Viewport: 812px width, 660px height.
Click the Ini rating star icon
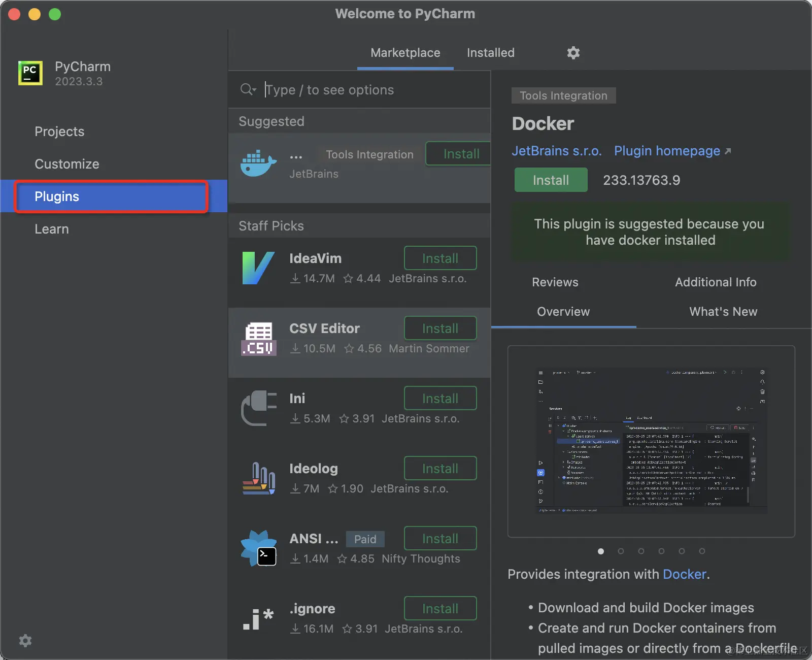344,419
